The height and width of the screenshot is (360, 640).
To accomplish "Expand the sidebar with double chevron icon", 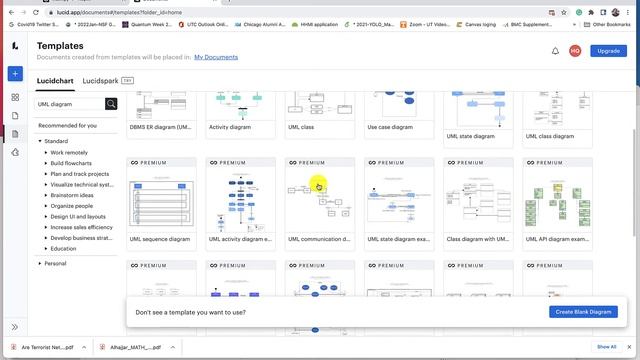I will coord(15,327).
